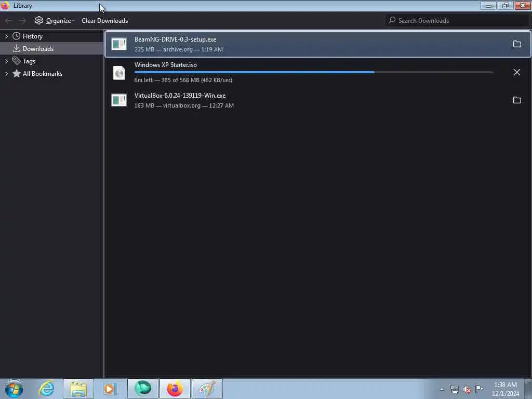This screenshot has height=399, width=532.
Task: Click the History clock icon
Action: 16,36
